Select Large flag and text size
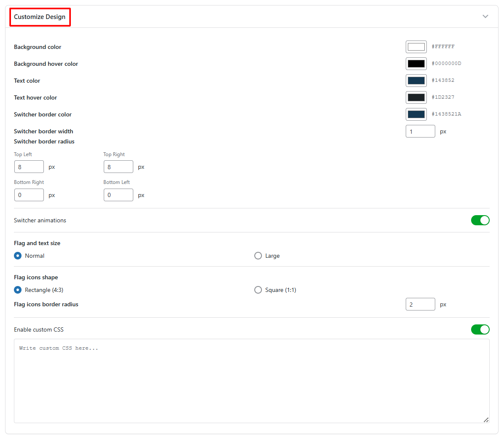Viewport: 504px width, 440px height. [258, 256]
